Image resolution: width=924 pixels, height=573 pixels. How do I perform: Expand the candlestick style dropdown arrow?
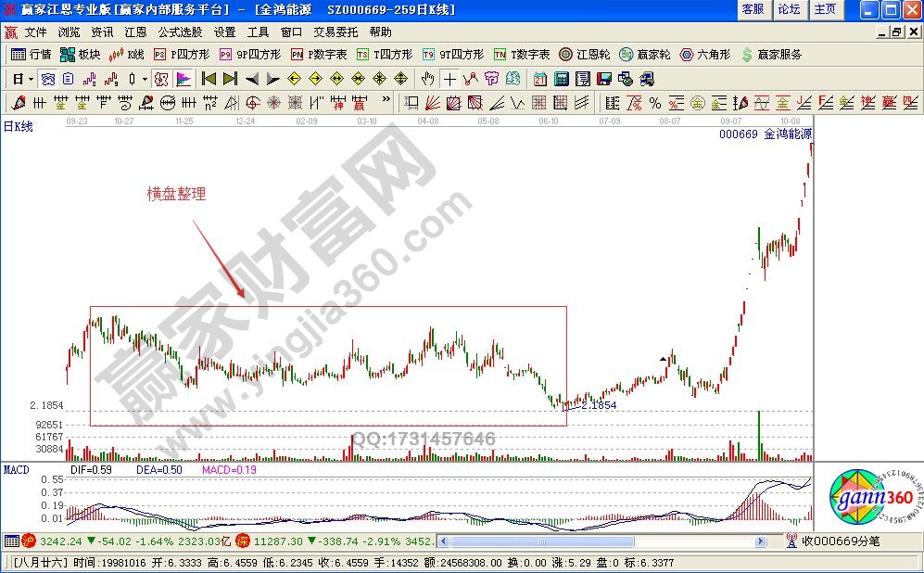click(x=145, y=79)
